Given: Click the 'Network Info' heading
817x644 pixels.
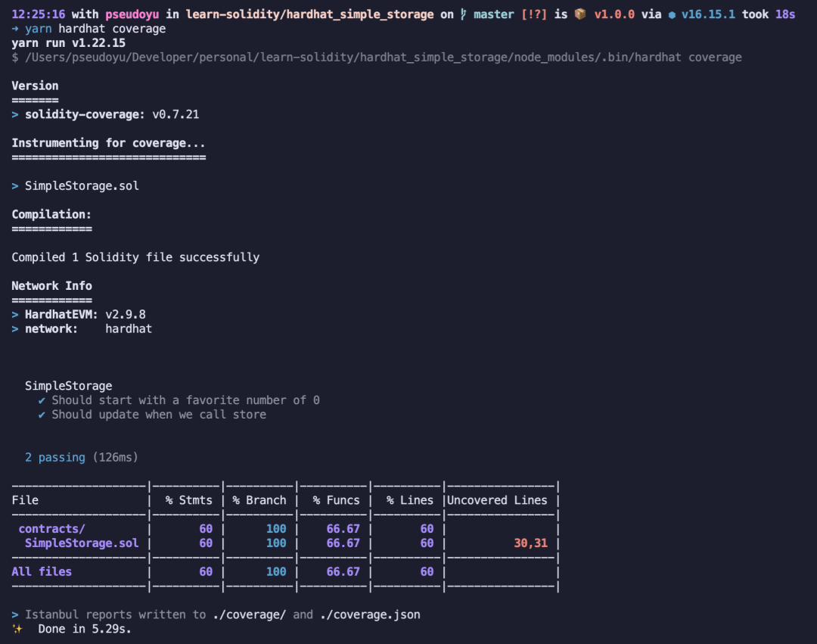Looking at the screenshot, I should coord(51,286).
